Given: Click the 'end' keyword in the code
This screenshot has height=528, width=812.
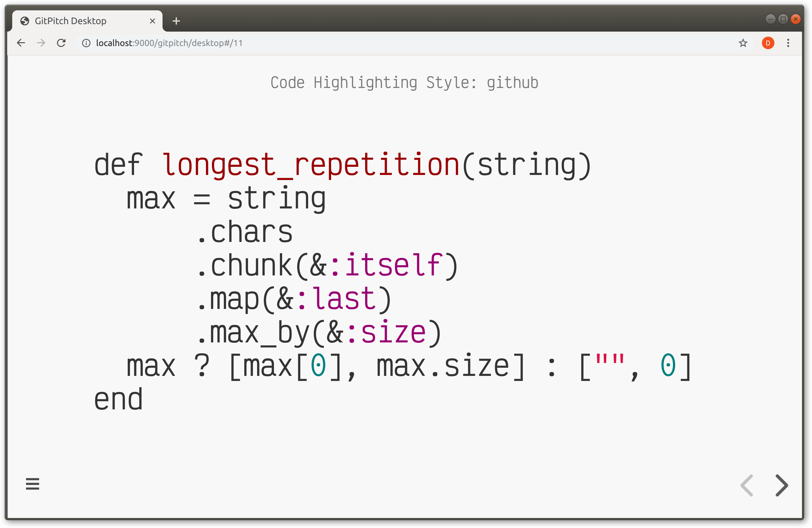Looking at the screenshot, I should click(x=118, y=399).
